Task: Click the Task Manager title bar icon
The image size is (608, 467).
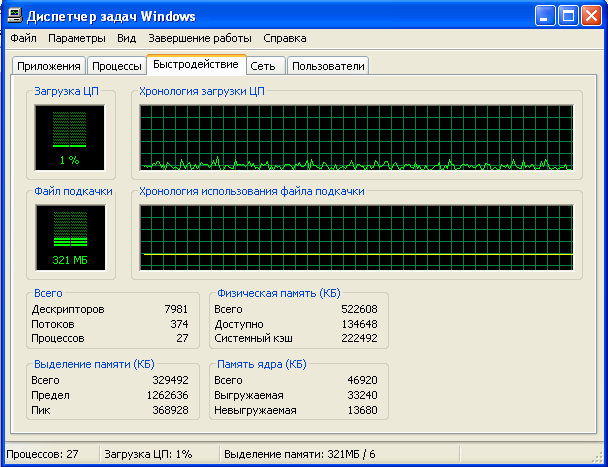Action: coord(15,16)
